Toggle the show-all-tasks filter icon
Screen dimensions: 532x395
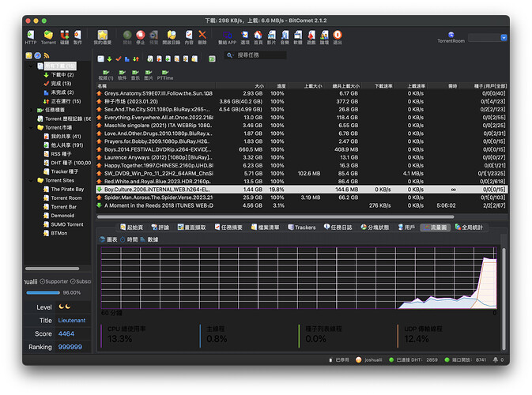coord(100,59)
